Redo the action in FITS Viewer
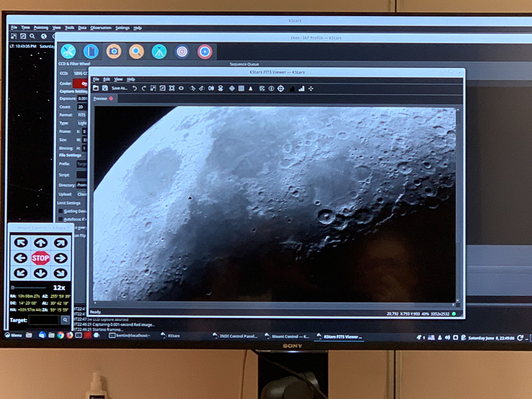The width and height of the screenshot is (532, 399). click(x=144, y=88)
